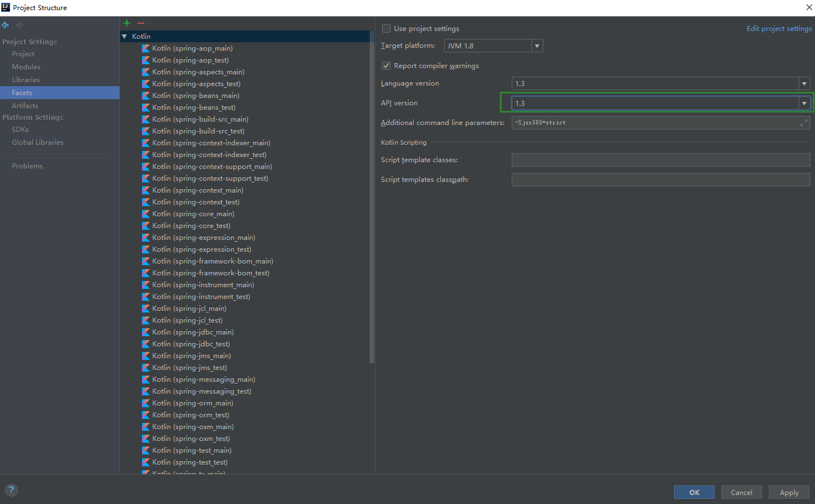Select Kotlin (spring-framework-bom_main) facet
Screen dimensions: 815x504
pos(212,261)
